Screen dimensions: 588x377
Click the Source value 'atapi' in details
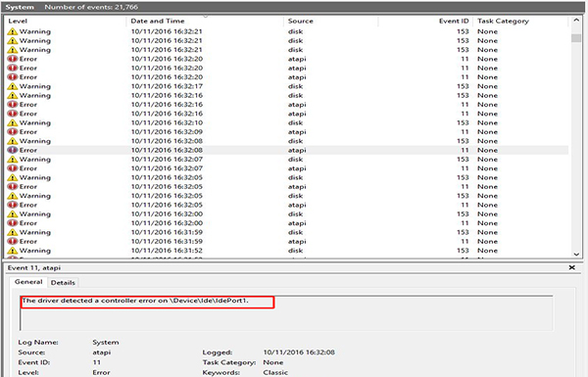[x=102, y=353]
